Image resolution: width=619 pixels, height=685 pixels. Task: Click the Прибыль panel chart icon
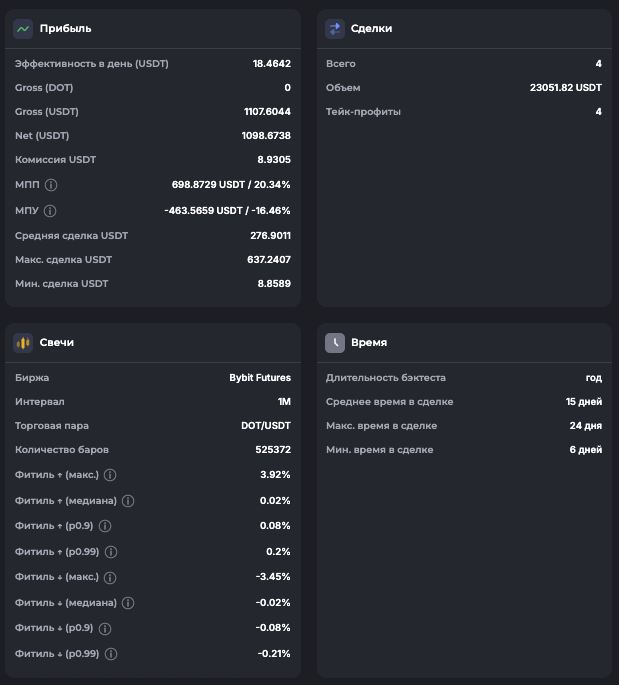23,29
